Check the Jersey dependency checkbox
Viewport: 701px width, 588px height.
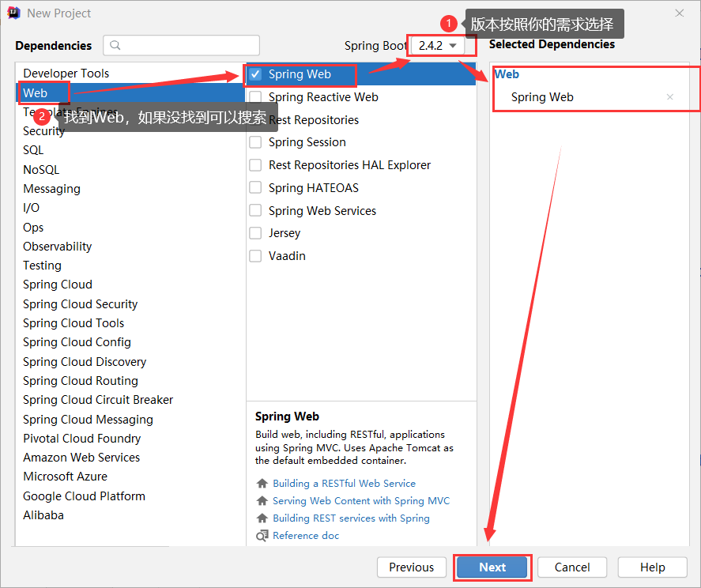tap(255, 233)
